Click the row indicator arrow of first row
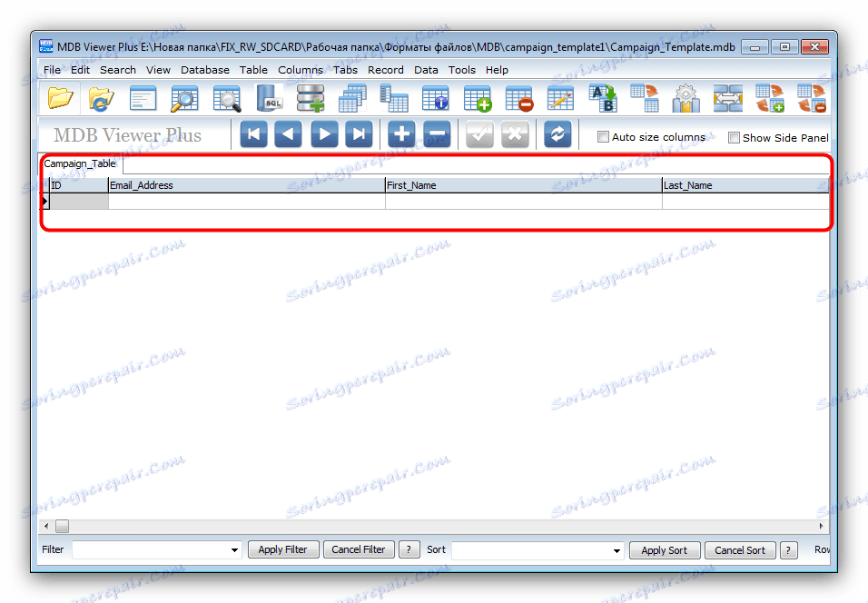 [x=45, y=202]
